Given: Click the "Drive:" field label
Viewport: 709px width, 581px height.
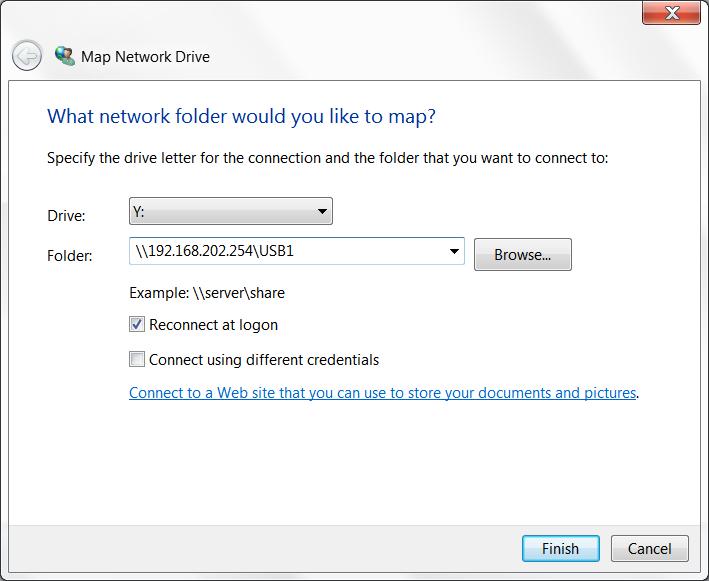Looking at the screenshot, I should pos(67,216).
